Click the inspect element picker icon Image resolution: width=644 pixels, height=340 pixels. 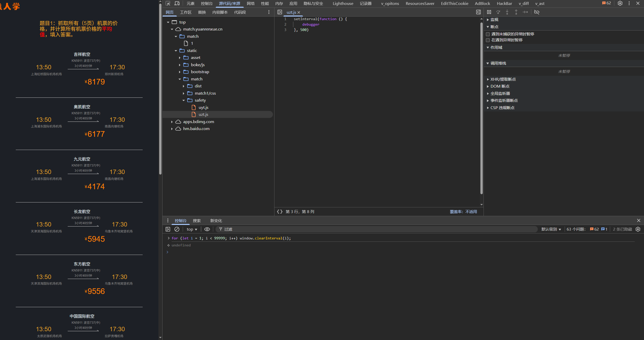tap(168, 3)
